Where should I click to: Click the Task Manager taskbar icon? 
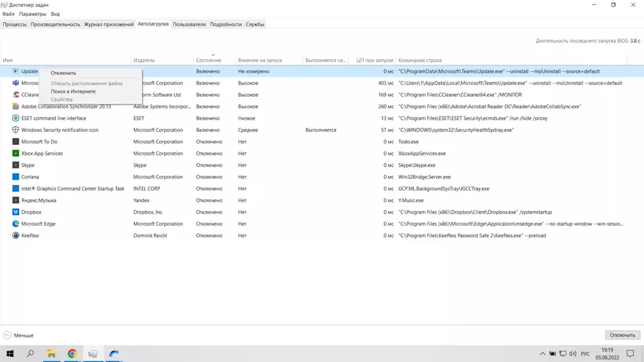[x=93, y=354]
